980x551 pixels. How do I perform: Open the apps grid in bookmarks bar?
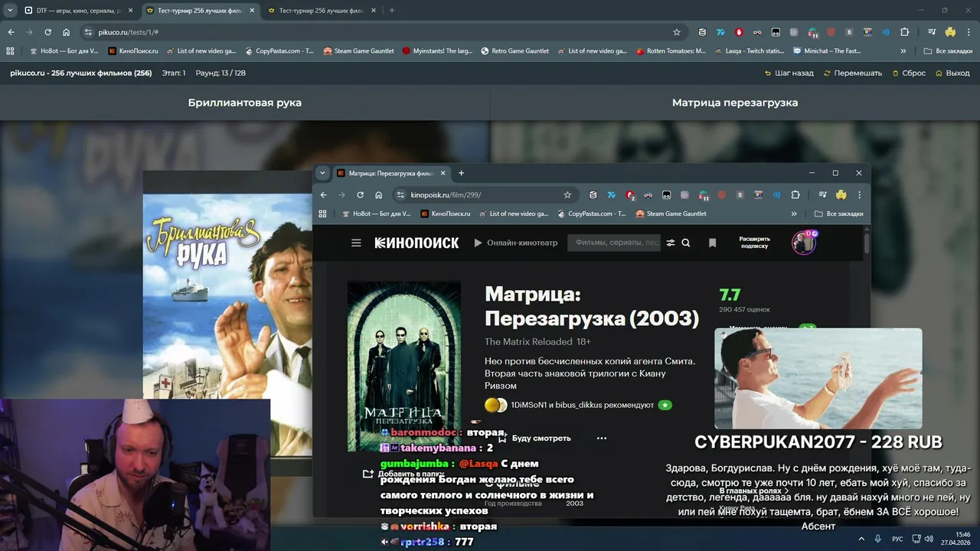click(x=10, y=51)
